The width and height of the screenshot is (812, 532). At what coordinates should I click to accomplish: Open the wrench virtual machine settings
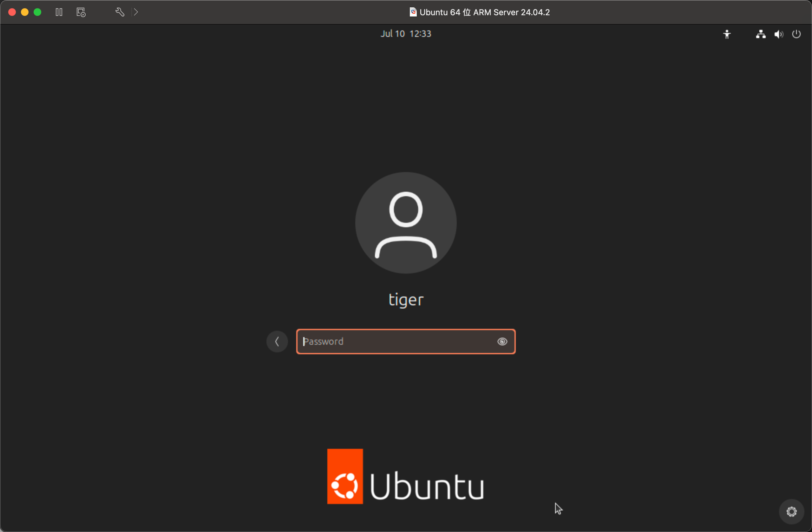click(x=120, y=12)
